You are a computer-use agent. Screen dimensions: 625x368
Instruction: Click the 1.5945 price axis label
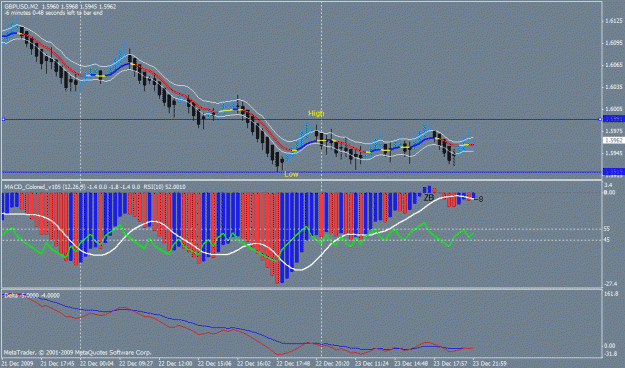click(614, 153)
